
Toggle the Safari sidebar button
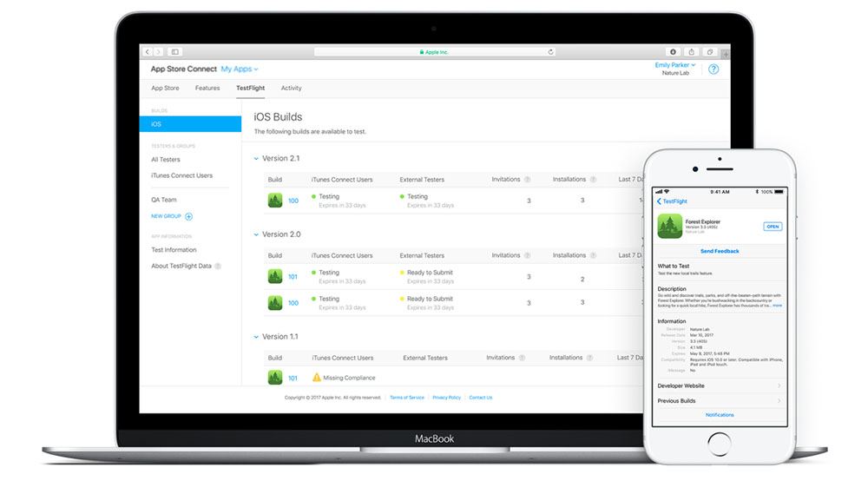point(175,52)
